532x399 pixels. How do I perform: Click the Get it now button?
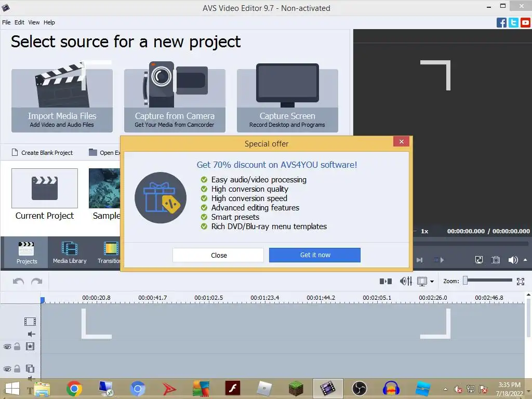315,255
